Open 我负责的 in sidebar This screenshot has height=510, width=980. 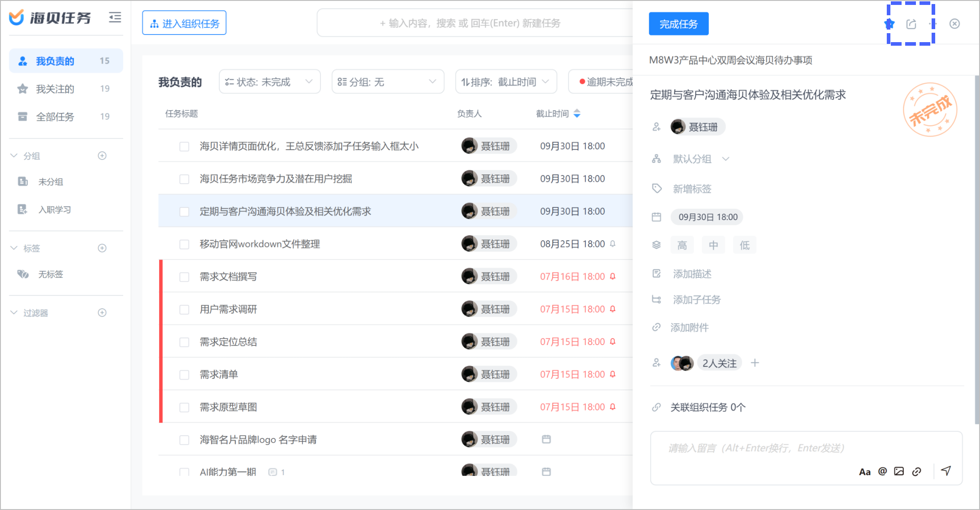(66, 61)
